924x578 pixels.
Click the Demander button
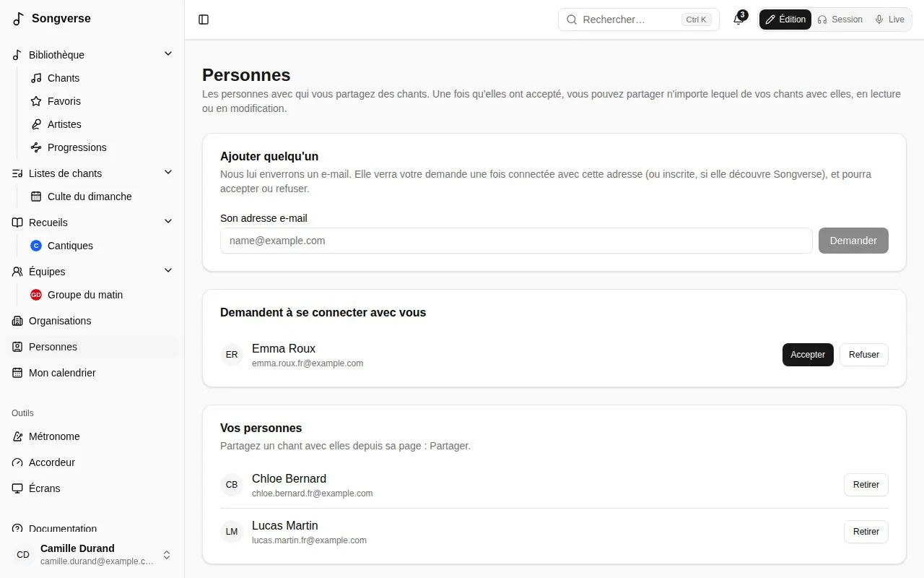pos(853,241)
